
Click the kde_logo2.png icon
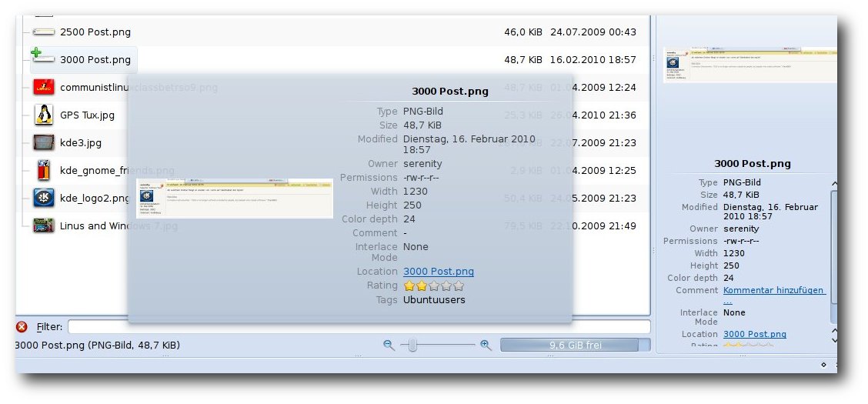[x=44, y=198]
